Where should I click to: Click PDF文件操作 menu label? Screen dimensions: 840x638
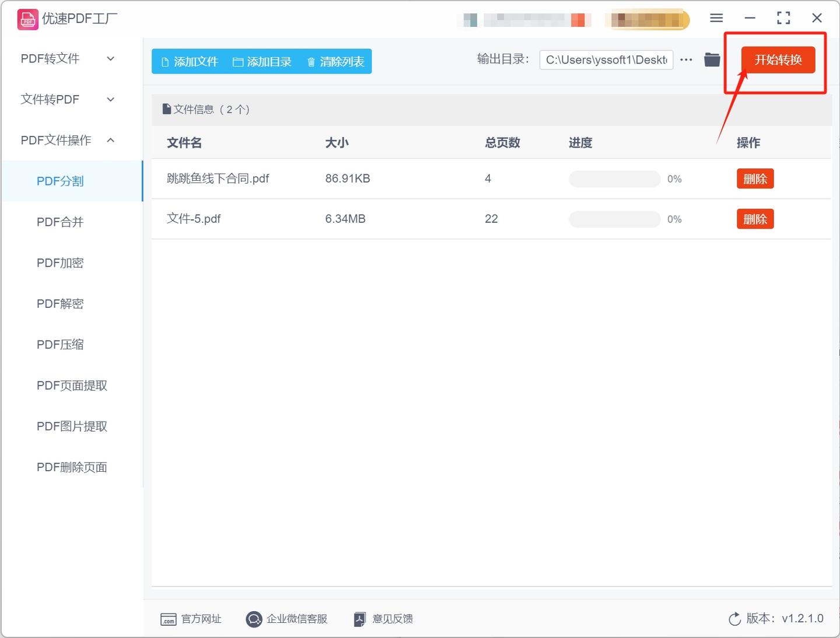tap(56, 141)
